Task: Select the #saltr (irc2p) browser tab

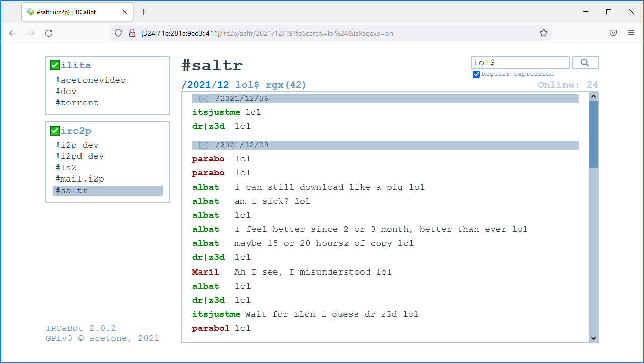Action: (x=77, y=12)
